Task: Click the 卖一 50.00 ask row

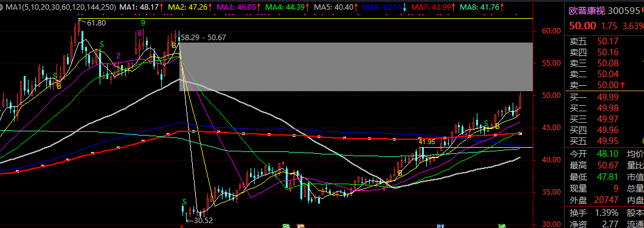Action: 606,85
